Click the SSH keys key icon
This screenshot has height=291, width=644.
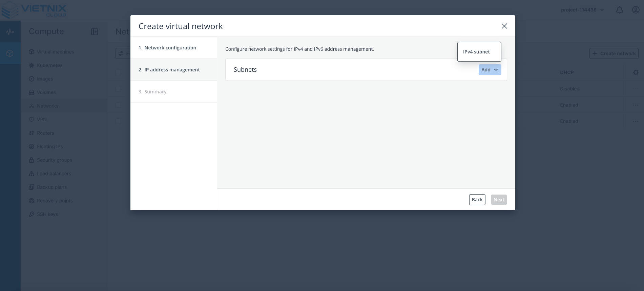(x=32, y=214)
